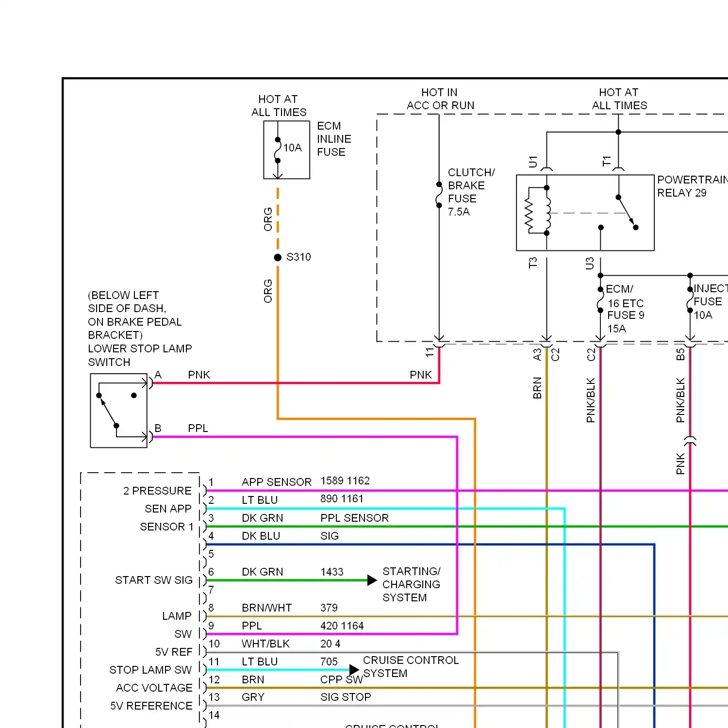Click the 'SEN APP' module label
This screenshot has width=728, height=728.
[x=168, y=509]
